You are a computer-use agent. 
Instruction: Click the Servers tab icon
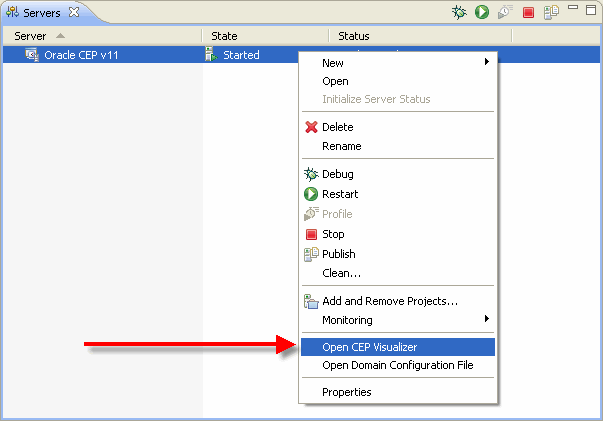[12, 12]
